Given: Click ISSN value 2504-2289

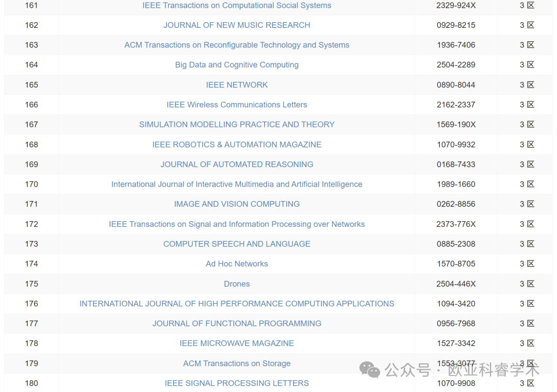Looking at the screenshot, I should click(x=456, y=65).
